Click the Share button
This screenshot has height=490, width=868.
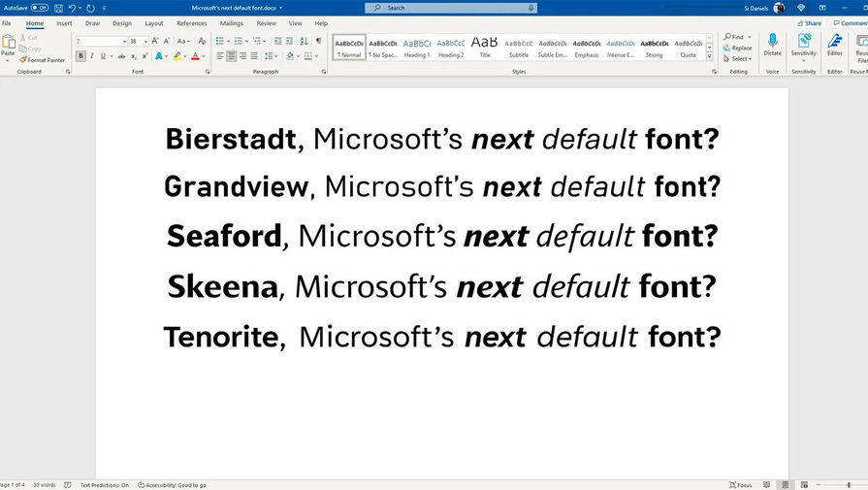point(809,23)
